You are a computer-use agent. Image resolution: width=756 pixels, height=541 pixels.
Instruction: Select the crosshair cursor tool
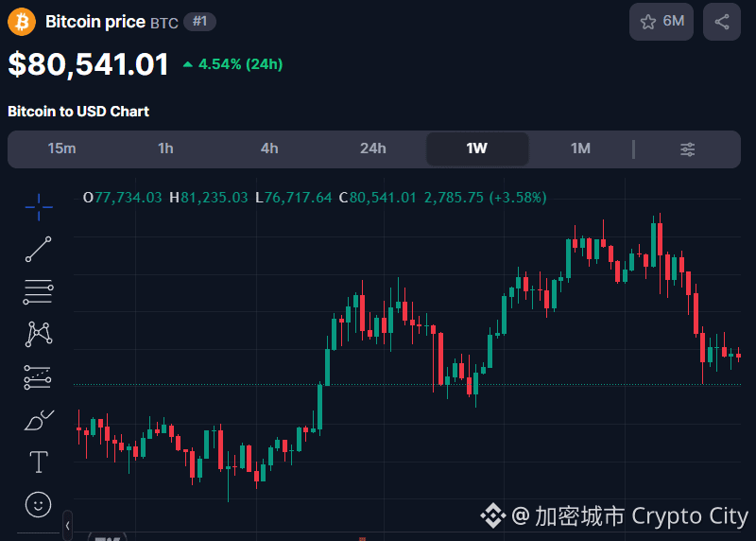[x=39, y=207]
